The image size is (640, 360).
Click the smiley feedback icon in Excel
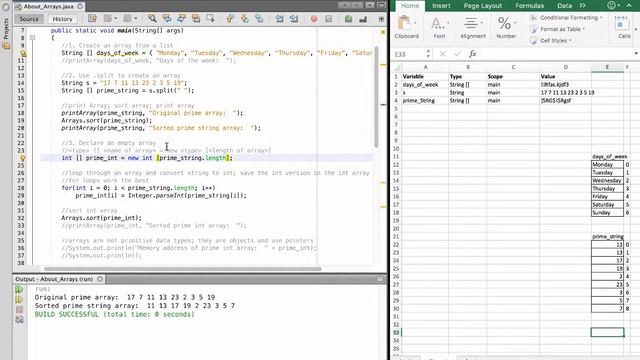click(611, 5)
